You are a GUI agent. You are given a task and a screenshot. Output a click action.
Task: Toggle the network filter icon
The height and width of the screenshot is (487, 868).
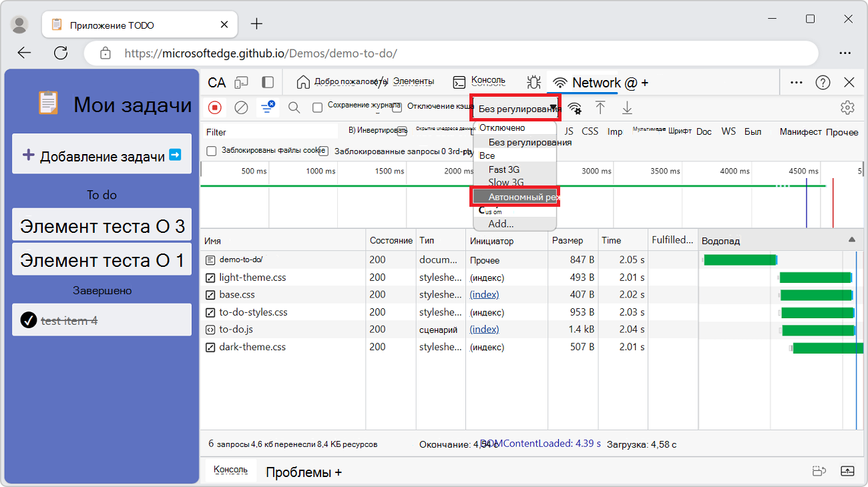pyautogui.click(x=268, y=107)
